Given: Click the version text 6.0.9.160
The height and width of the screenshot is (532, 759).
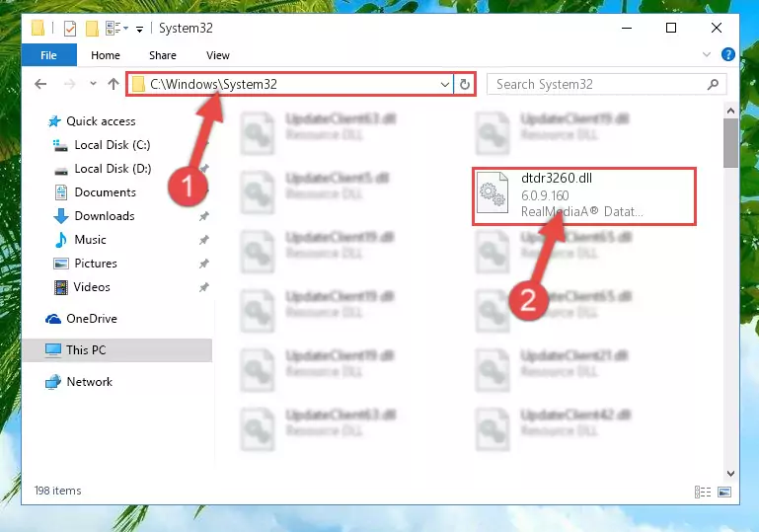Looking at the screenshot, I should tap(545, 195).
